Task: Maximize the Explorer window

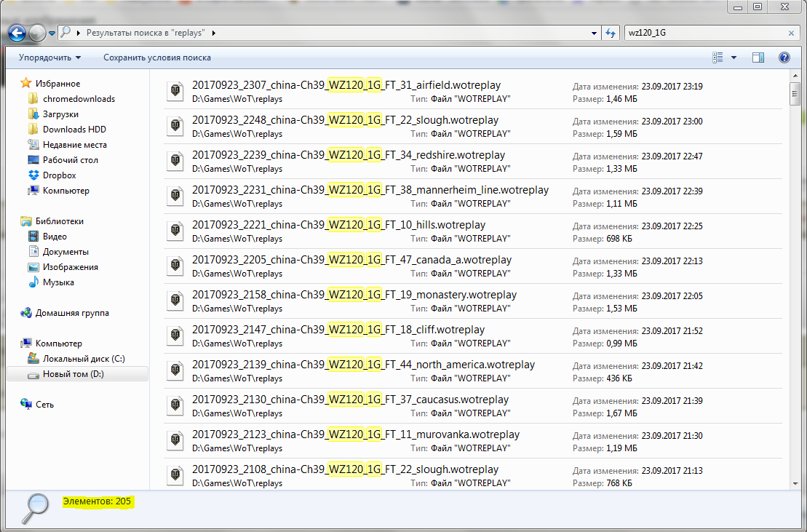Action: 758,7
